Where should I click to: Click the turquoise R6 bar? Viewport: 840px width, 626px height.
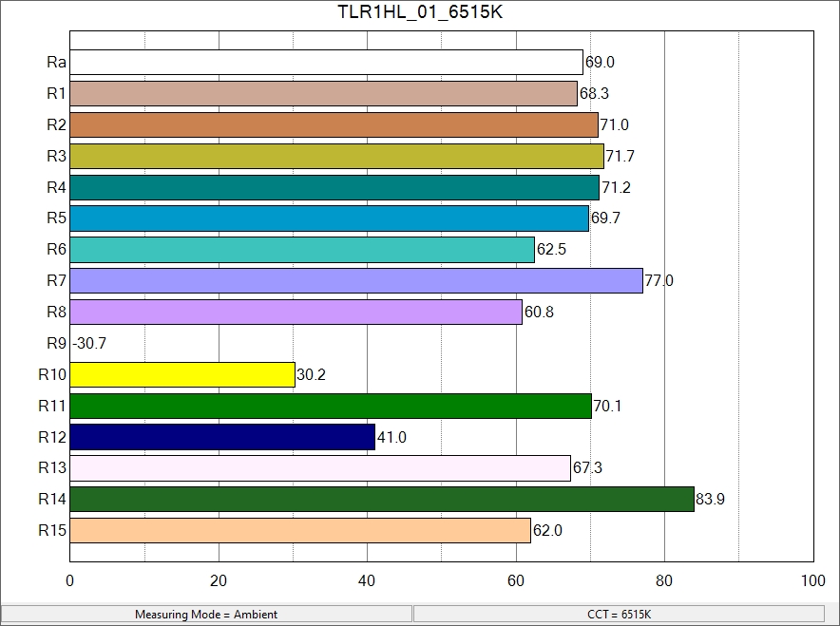(302, 250)
